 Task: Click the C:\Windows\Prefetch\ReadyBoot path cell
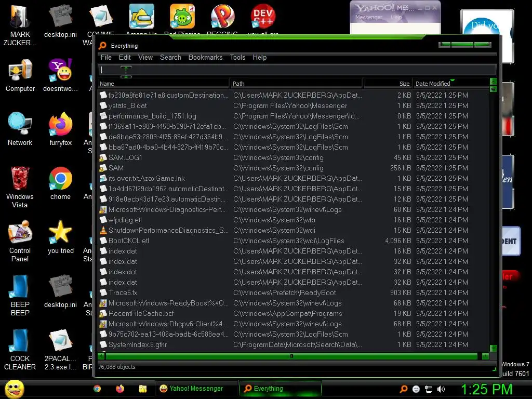point(284,292)
